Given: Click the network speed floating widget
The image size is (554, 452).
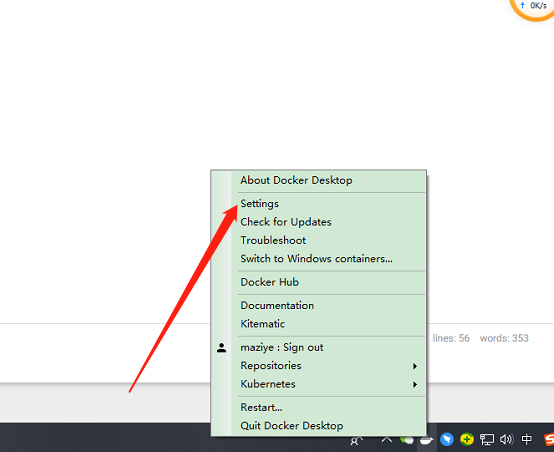Looking at the screenshot, I should [533, 9].
